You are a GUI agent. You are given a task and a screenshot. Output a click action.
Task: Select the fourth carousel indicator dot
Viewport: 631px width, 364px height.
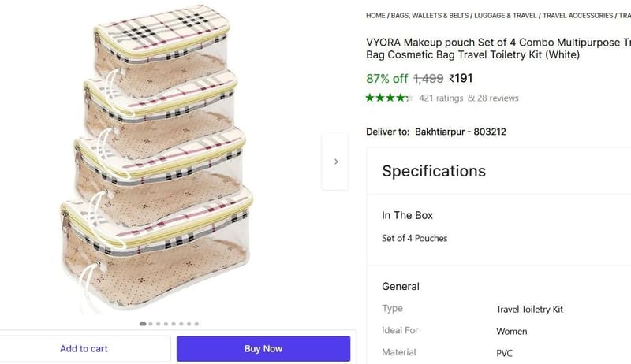166,324
